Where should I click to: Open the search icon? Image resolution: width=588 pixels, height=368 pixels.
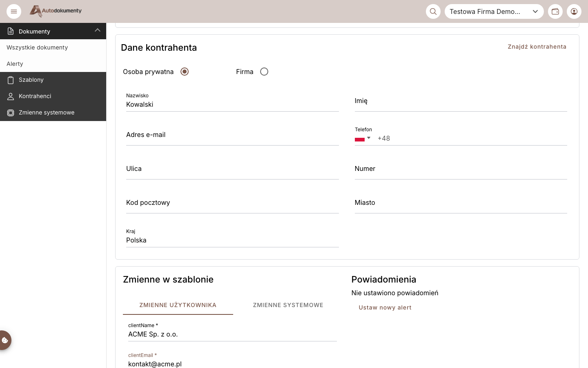point(433,11)
